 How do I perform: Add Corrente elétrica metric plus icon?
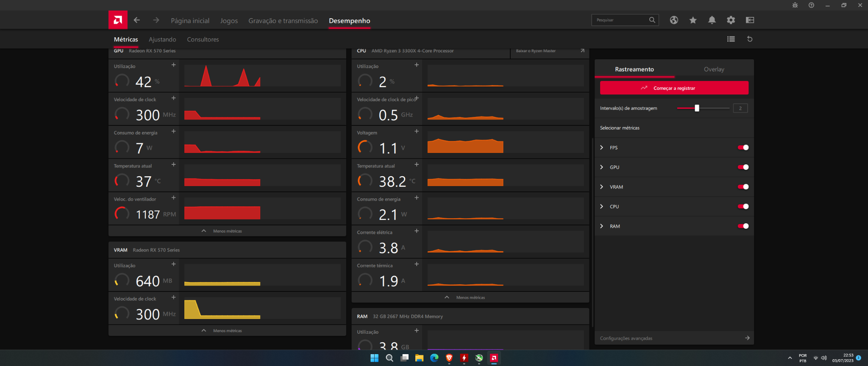point(417,231)
